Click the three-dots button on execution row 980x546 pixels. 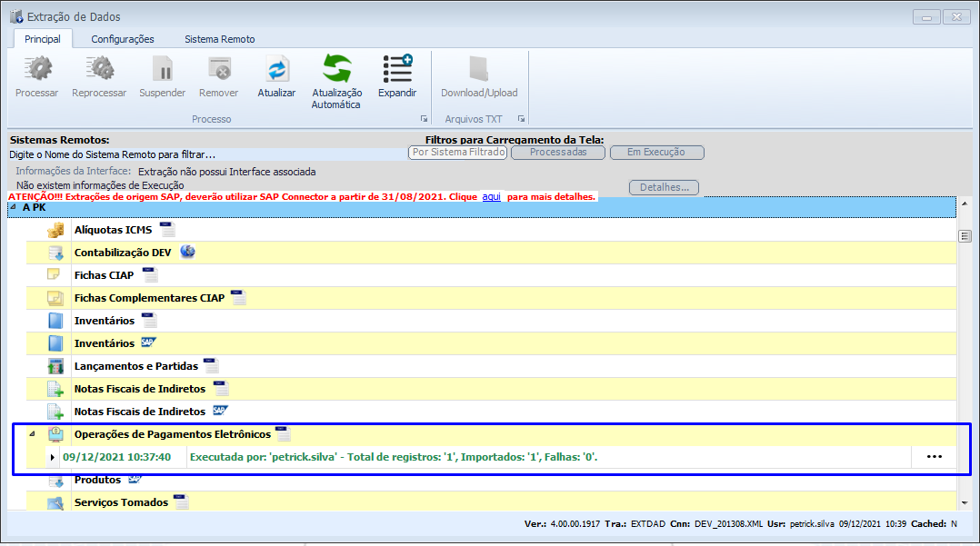tap(934, 457)
